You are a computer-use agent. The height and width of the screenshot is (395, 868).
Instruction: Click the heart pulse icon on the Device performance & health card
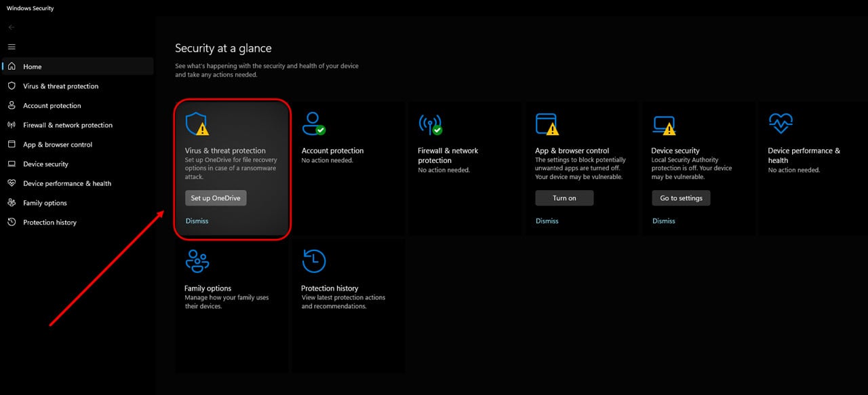[781, 124]
